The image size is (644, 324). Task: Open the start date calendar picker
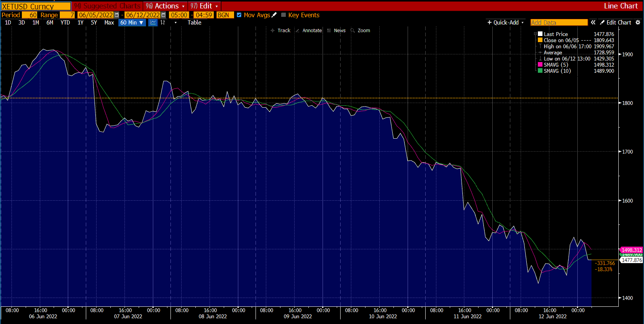click(117, 15)
